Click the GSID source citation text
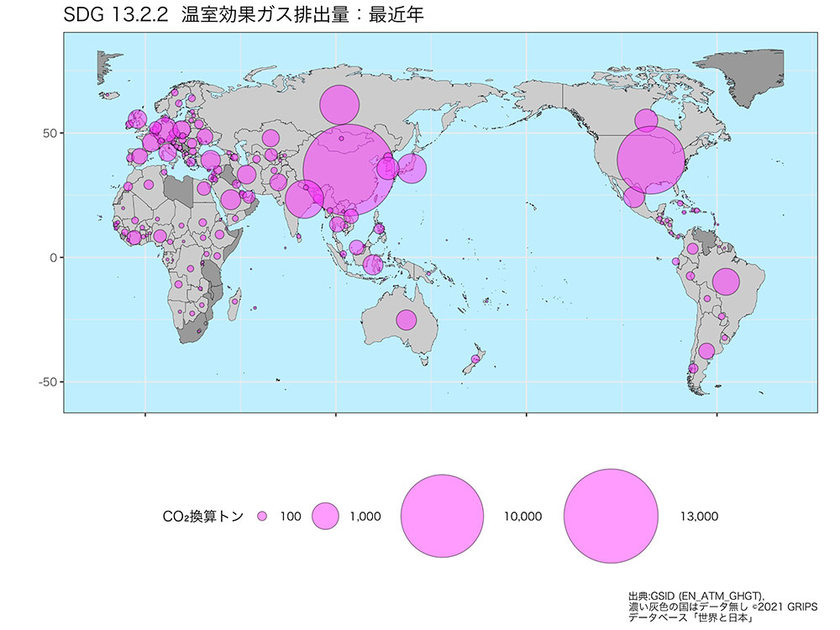840x630 pixels. pyautogui.click(x=702, y=594)
